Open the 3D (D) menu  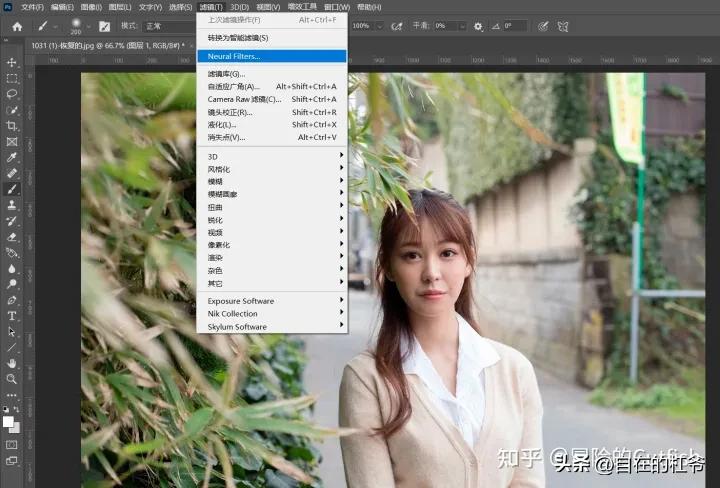[240, 7]
